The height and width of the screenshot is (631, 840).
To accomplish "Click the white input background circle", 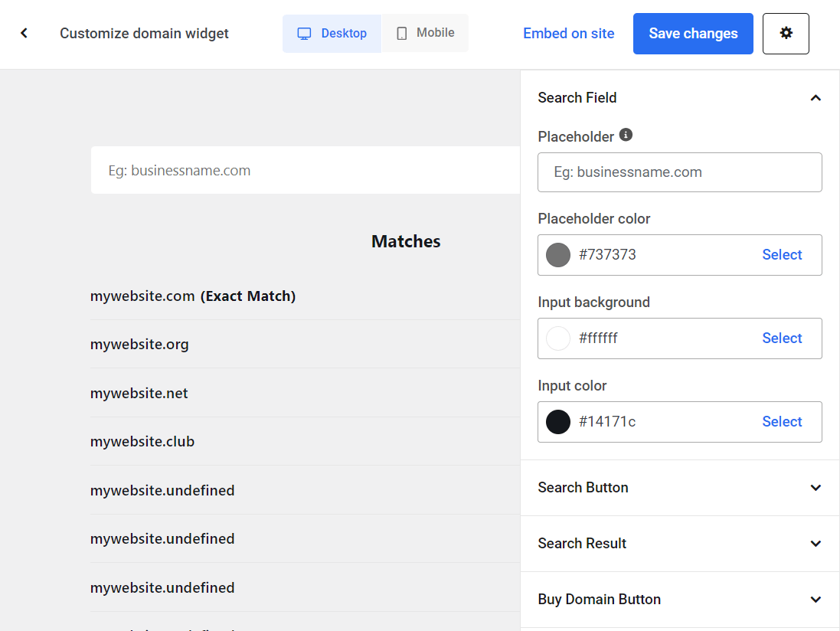I will (x=557, y=338).
